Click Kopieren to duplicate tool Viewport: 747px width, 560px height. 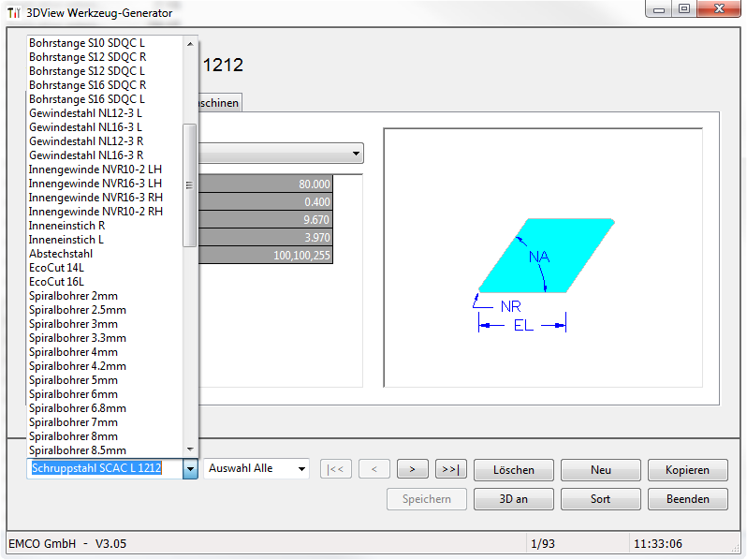(687, 470)
